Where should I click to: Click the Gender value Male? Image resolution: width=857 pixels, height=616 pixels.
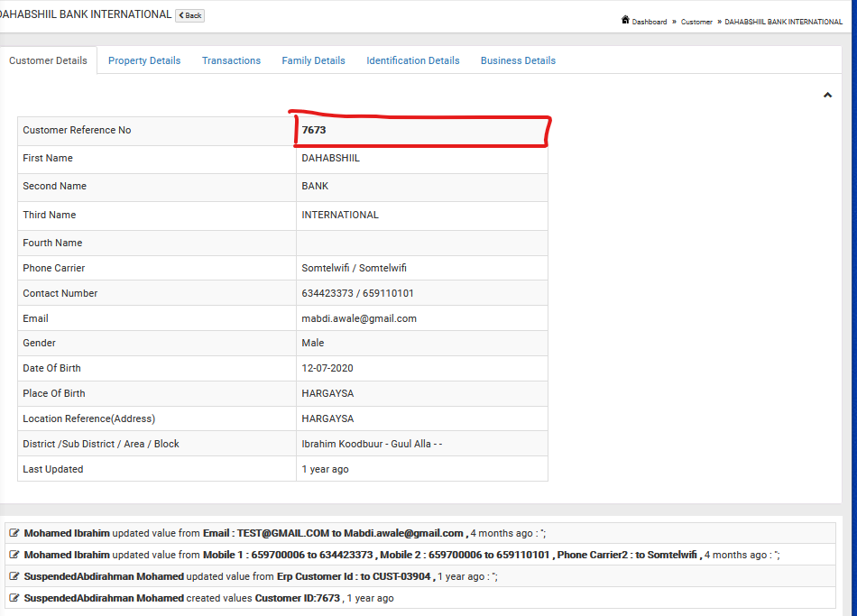(x=313, y=343)
